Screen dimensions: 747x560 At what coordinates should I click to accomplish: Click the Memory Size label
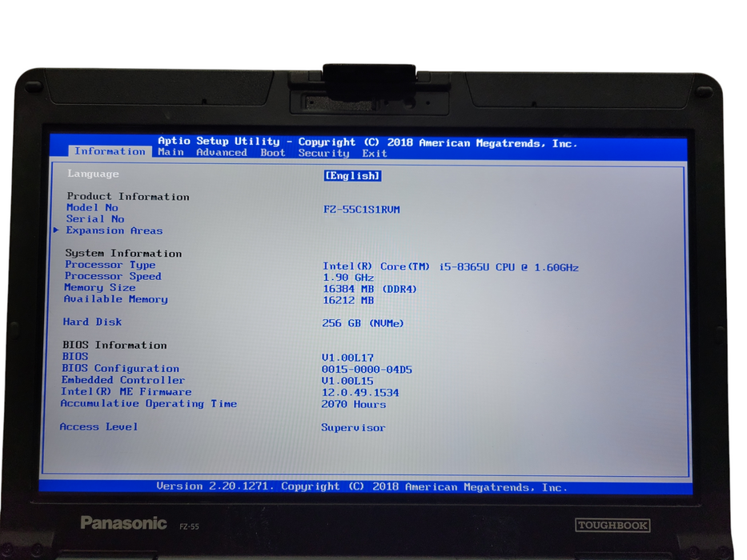click(99, 288)
